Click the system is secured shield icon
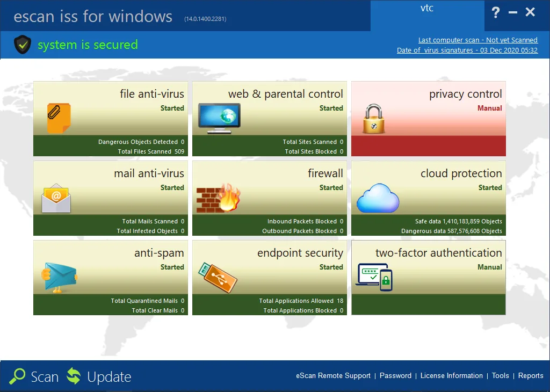 click(21, 45)
